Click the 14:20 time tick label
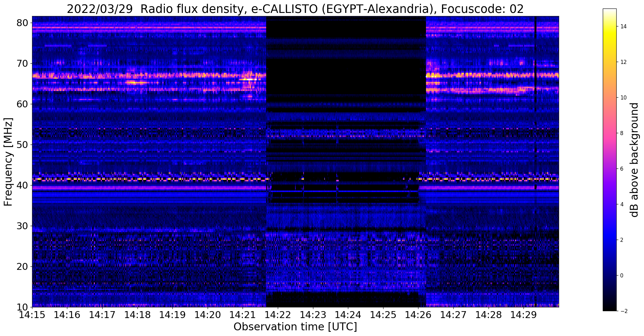 [x=208, y=315]
